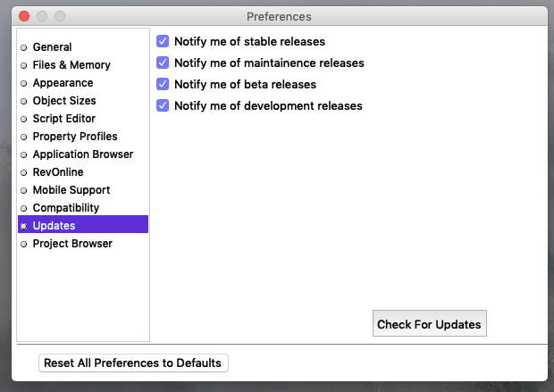Select Files & Memory in sidebar
Viewport: 554px width, 392px height.
71,65
